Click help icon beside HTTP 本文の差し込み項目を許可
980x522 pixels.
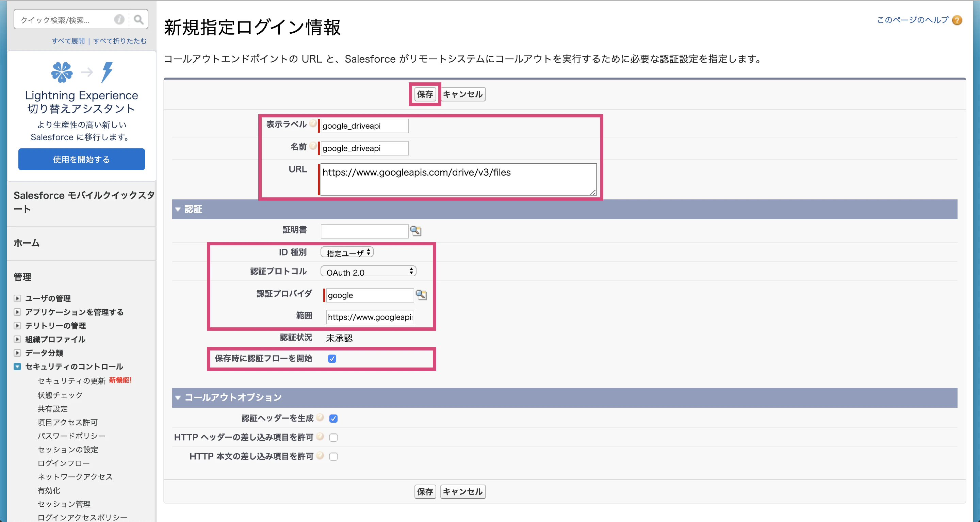(x=320, y=455)
